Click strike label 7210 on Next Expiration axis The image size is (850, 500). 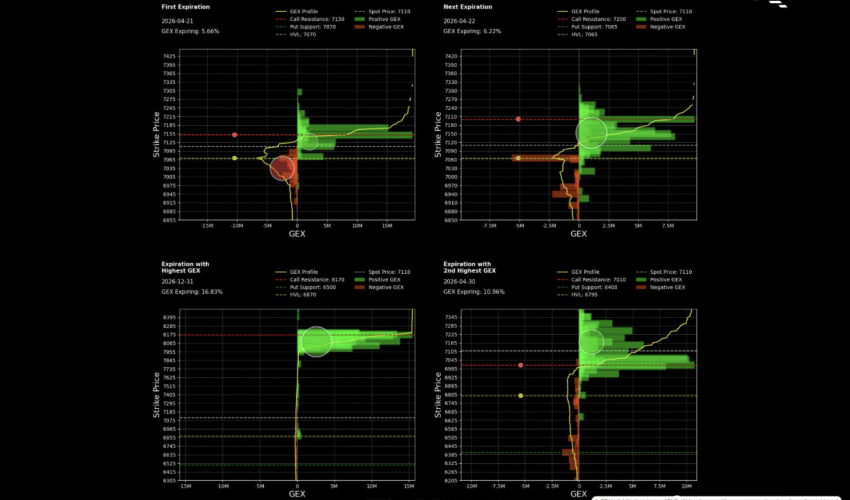point(450,117)
